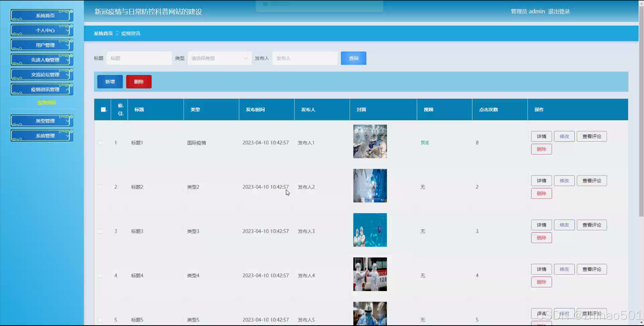Select the 疫情资讯 submenu item

pos(47,102)
